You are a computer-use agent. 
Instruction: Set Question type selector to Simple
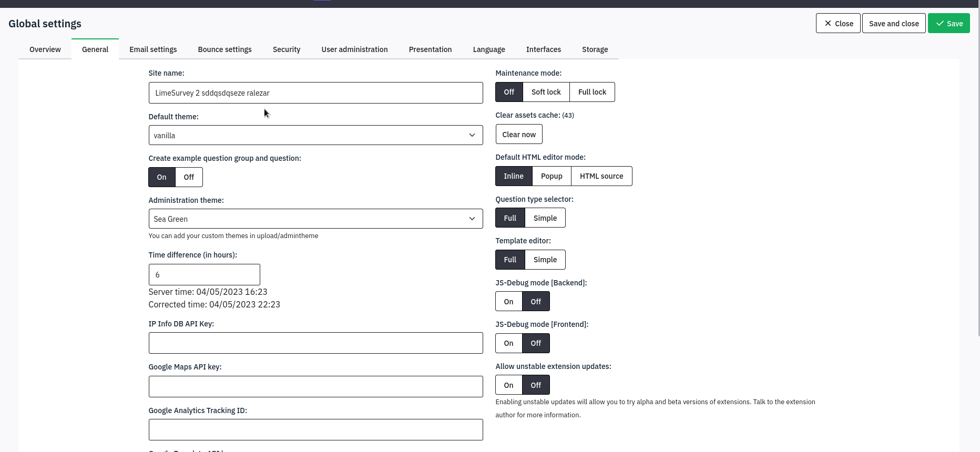click(545, 218)
